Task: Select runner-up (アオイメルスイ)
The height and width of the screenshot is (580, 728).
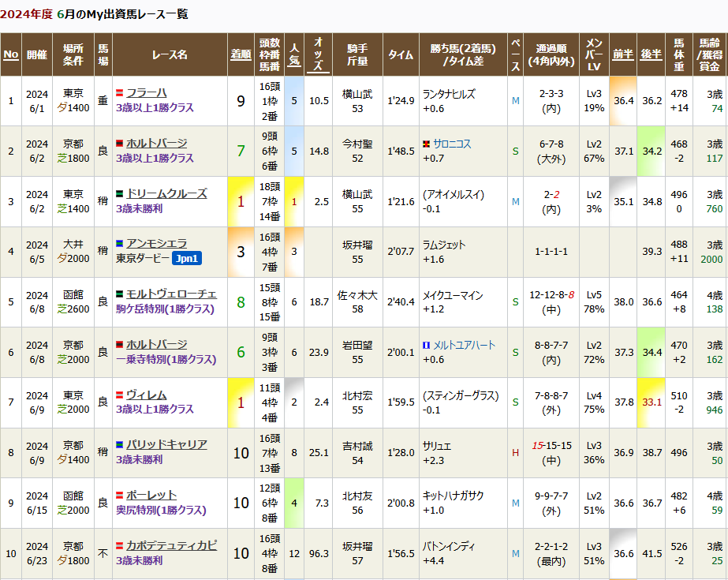Action: tap(454, 195)
